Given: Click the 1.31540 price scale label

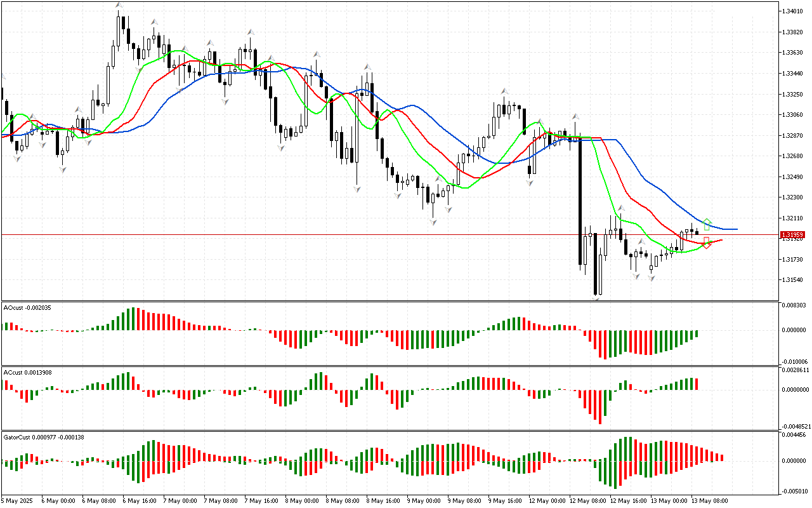Looking at the screenshot, I should pos(793,280).
